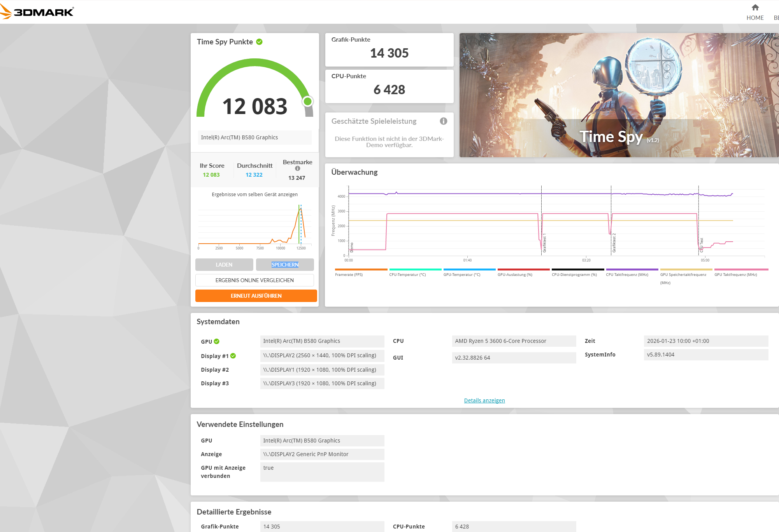Toggle the Framerate (FPS) legend swatch
This screenshot has height=532, width=779.
pos(361,269)
